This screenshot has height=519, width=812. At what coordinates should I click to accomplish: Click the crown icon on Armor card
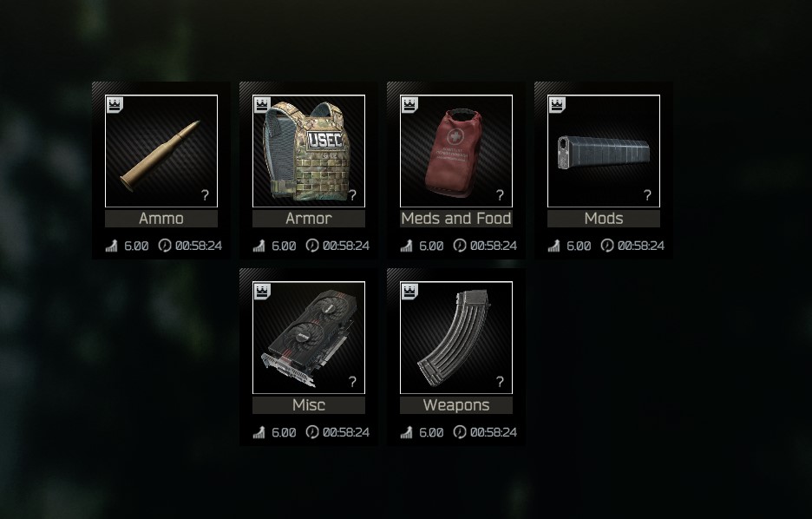[x=262, y=105]
